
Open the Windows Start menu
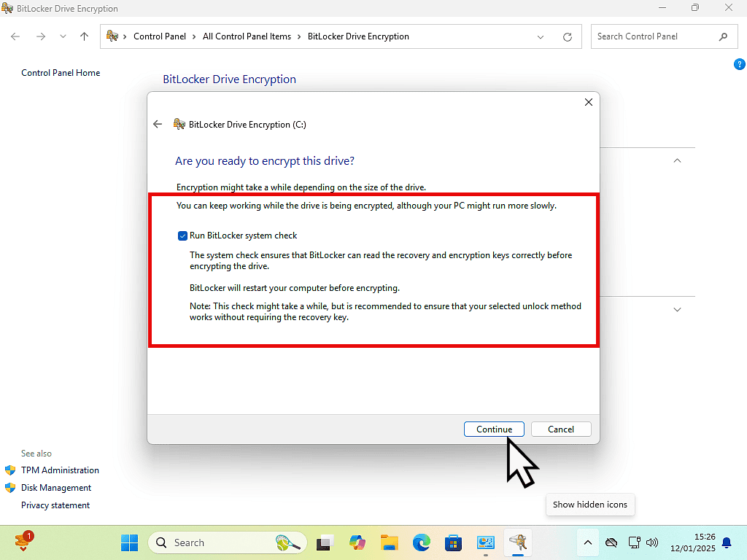pyautogui.click(x=129, y=542)
